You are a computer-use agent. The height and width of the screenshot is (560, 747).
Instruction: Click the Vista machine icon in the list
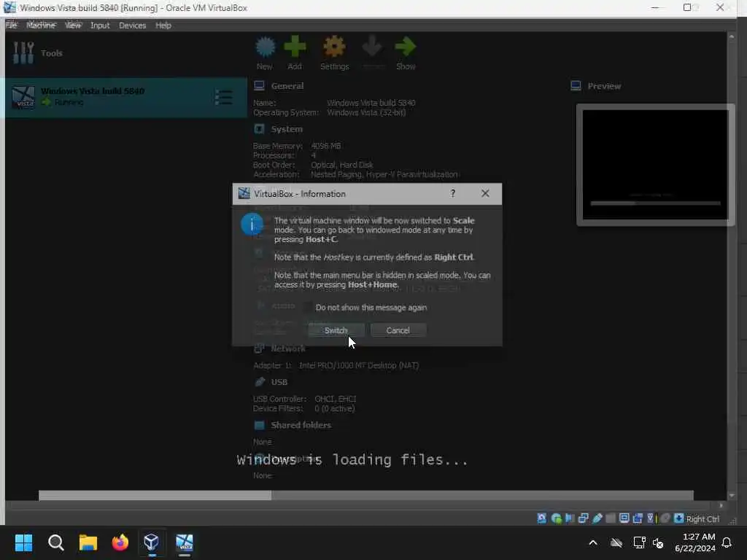23,97
